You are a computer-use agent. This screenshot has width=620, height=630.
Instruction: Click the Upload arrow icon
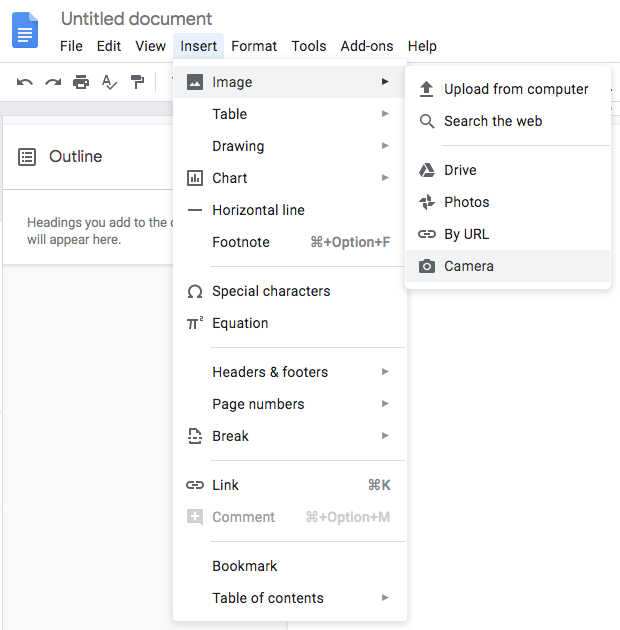click(x=426, y=89)
